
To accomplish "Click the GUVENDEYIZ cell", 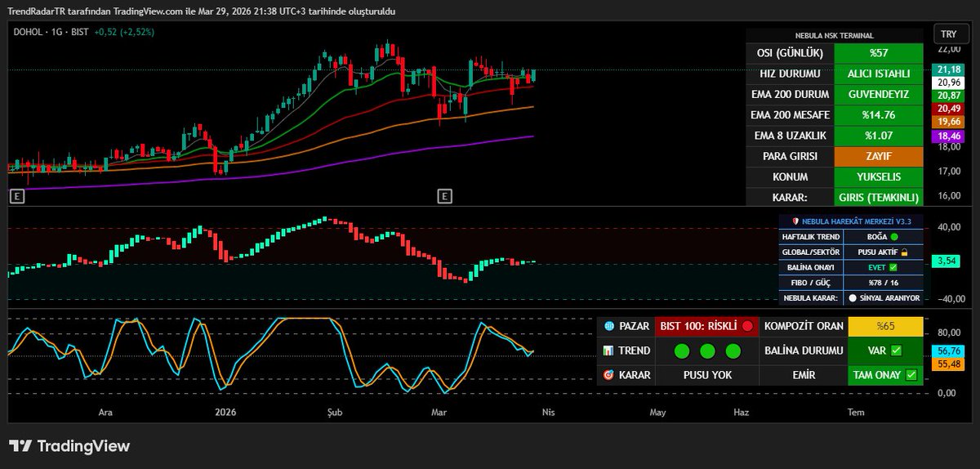I will point(879,94).
